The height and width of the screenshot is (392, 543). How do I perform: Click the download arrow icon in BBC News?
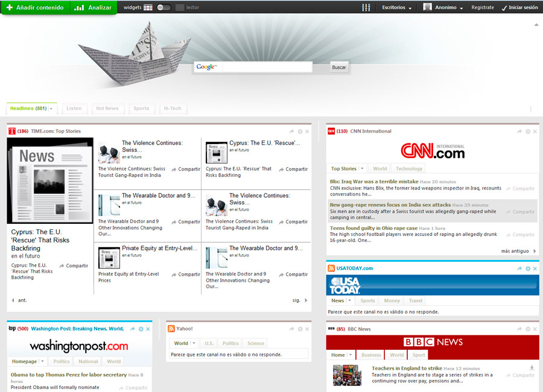(532, 368)
